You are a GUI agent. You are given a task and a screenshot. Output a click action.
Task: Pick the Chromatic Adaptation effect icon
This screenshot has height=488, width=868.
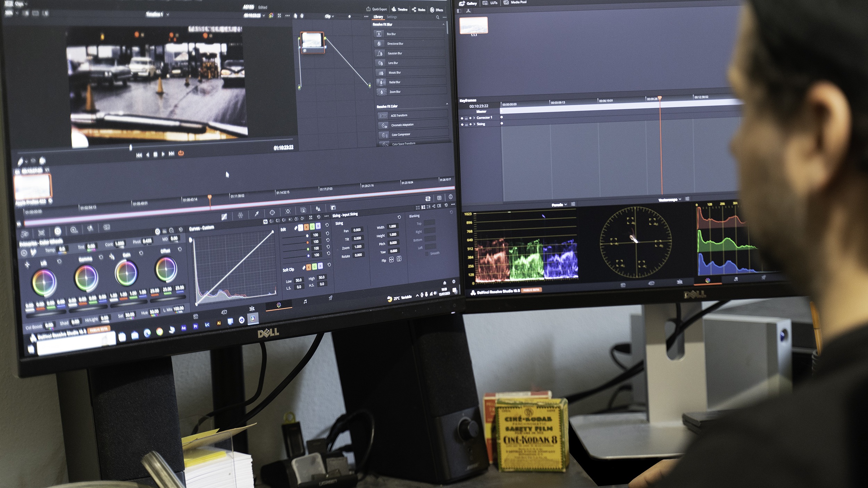coord(384,125)
